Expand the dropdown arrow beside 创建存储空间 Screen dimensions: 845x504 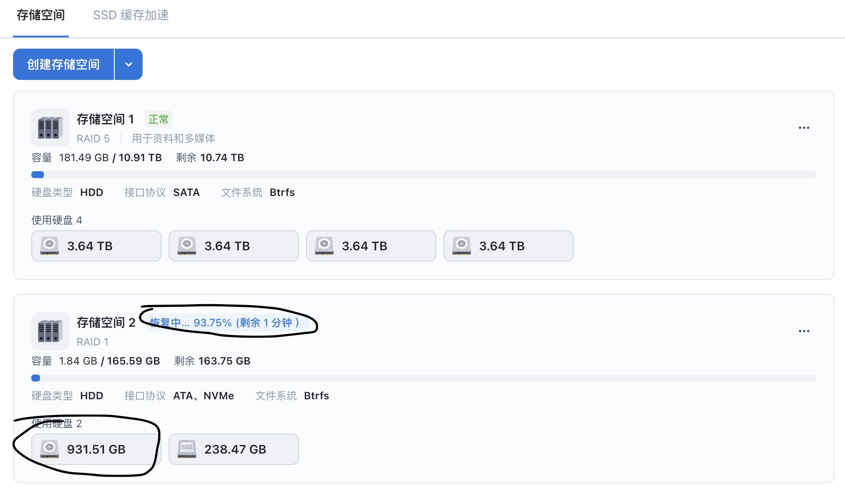pyautogui.click(x=129, y=64)
